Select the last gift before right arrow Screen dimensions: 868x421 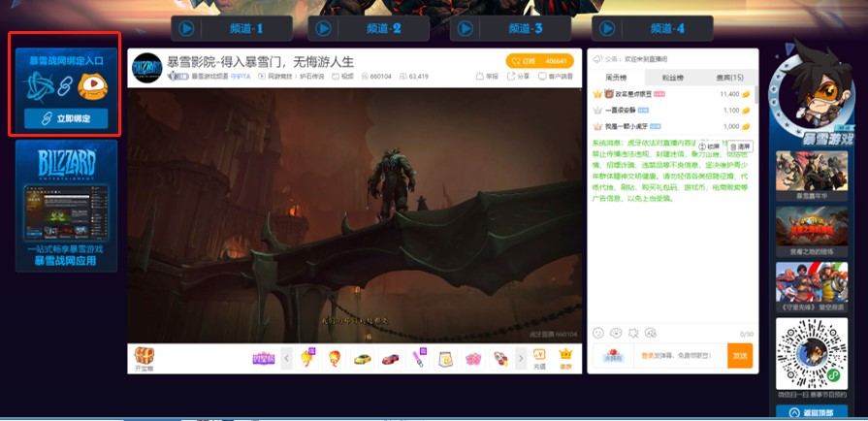pyautogui.click(x=501, y=359)
